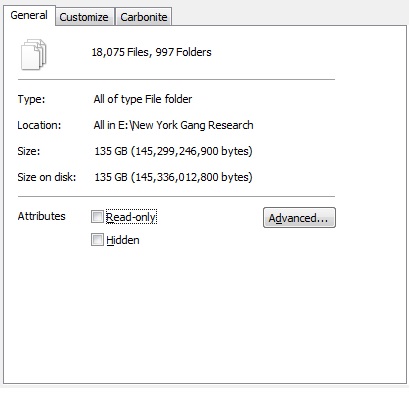Click the stacked documents icon

click(x=34, y=54)
